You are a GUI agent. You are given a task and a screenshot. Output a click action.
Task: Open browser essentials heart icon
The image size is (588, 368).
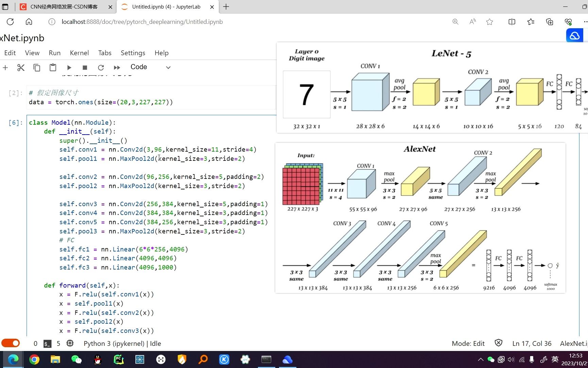tap(568, 22)
